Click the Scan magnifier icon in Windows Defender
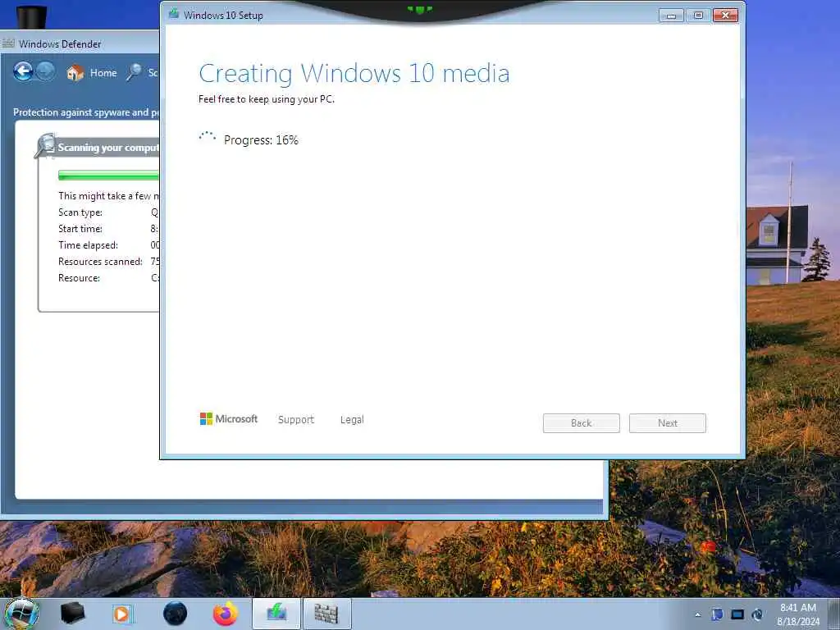The width and height of the screenshot is (840, 630). coord(134,72)
